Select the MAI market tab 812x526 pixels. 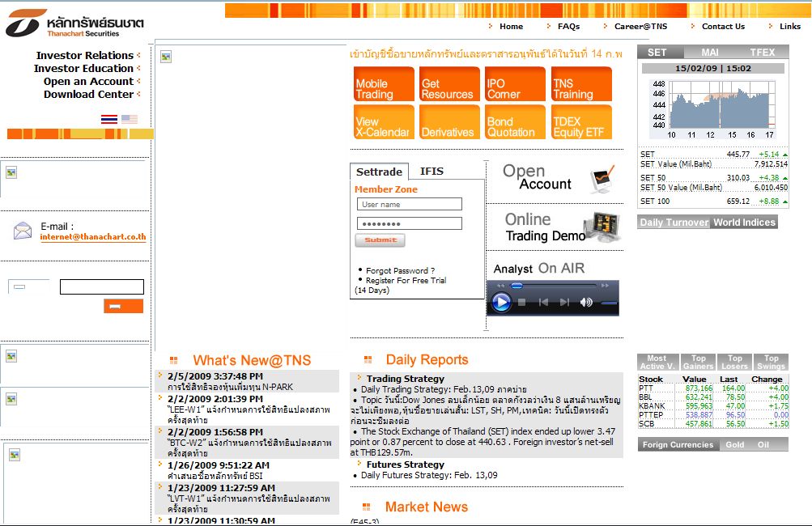pos(709,53)
